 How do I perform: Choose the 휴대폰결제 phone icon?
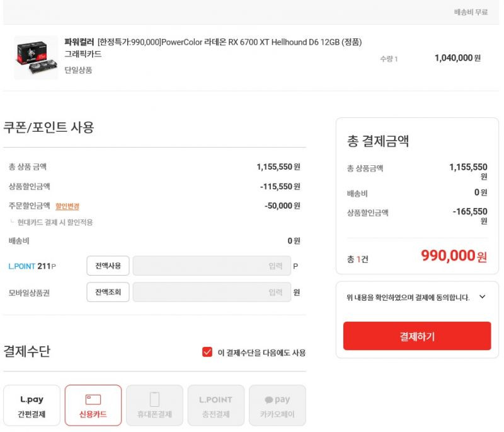coord(154,399)
